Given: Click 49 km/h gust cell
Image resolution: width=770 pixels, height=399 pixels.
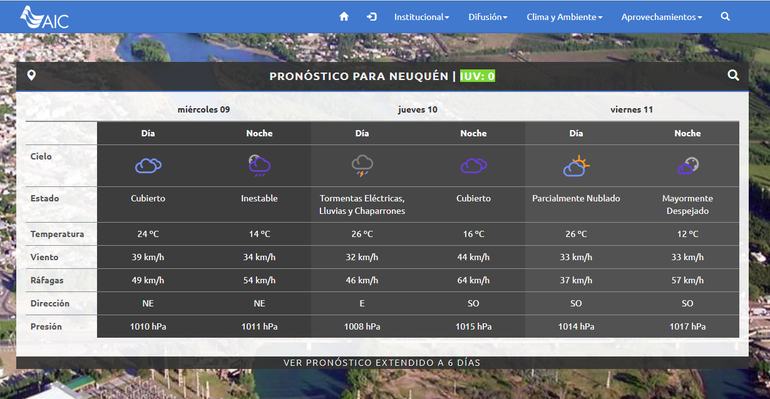Looking at the screenshot, I should click(148, 280).
